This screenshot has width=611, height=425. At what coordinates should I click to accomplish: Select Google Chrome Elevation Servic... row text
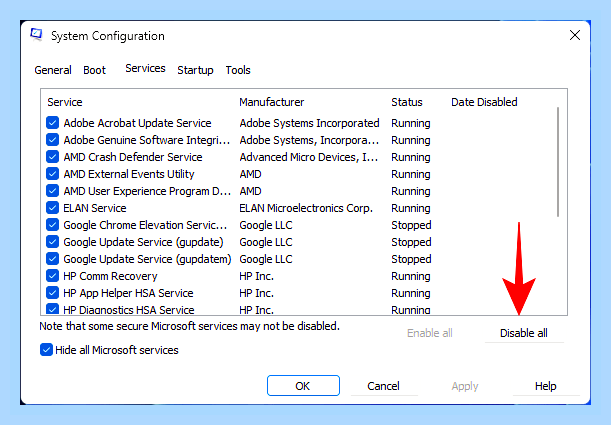click(x=145, y=225)
